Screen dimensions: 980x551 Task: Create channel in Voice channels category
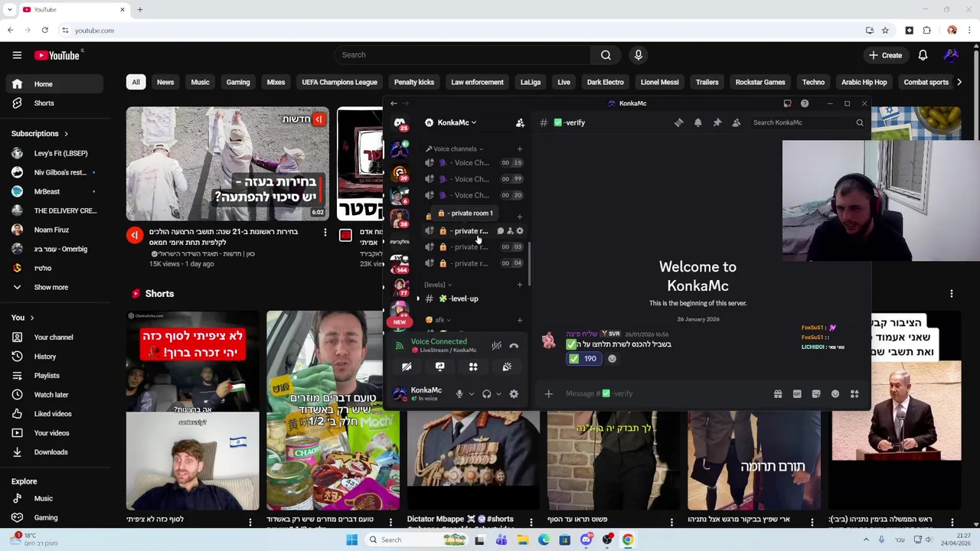coord(520,149)
